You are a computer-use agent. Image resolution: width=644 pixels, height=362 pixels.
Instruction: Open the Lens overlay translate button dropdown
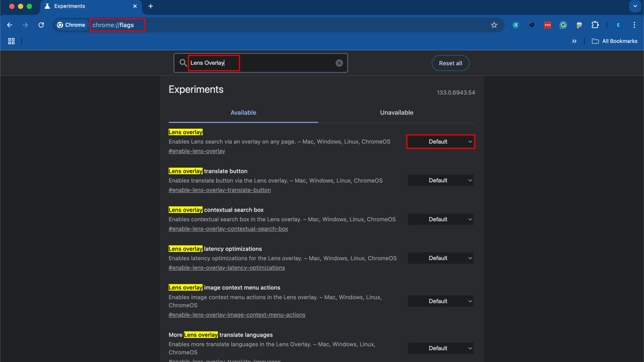click(440, 180)
